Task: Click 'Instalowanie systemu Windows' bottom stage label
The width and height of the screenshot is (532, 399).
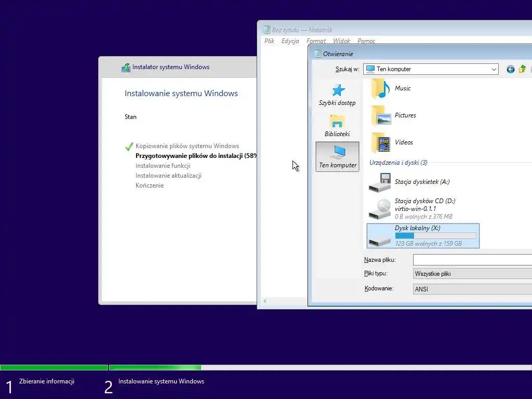Action: tap(161, 381)
